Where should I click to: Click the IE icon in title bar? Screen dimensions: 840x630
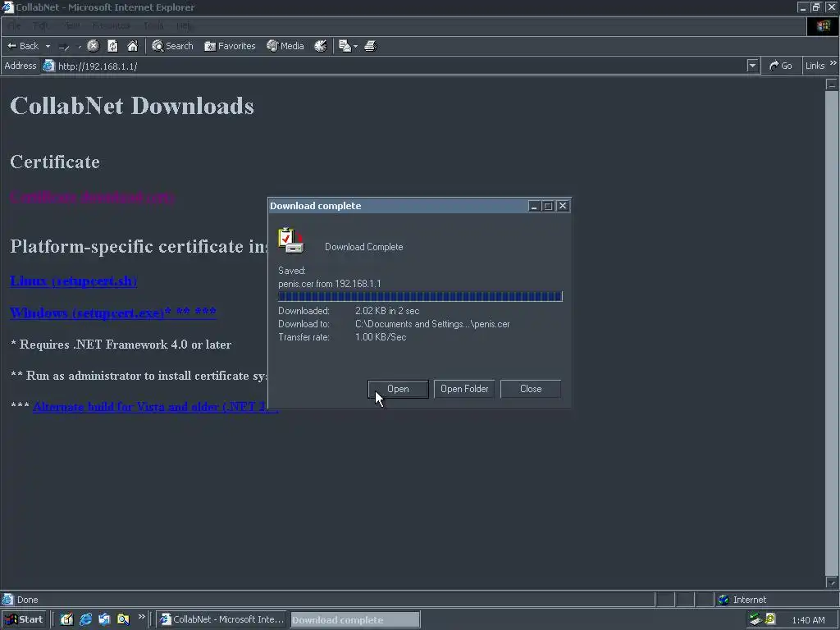click(x=7, y=7)
